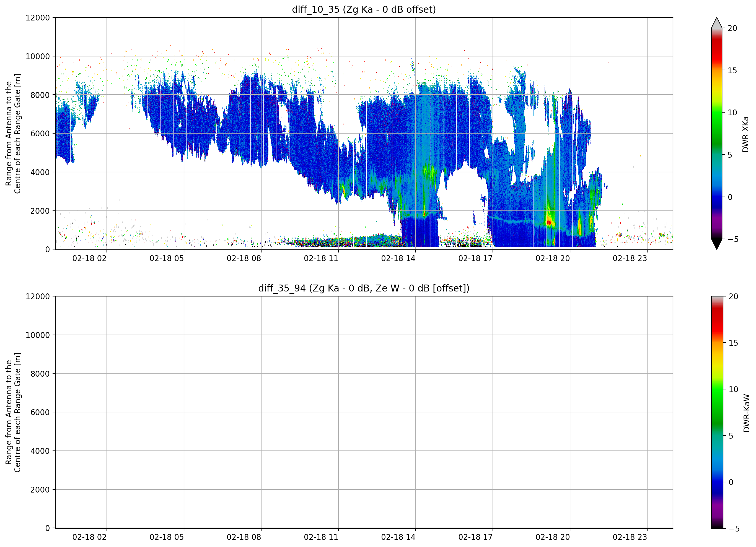Click the 0 tick on the DWR-XKa colorbar

pos(730,197)
